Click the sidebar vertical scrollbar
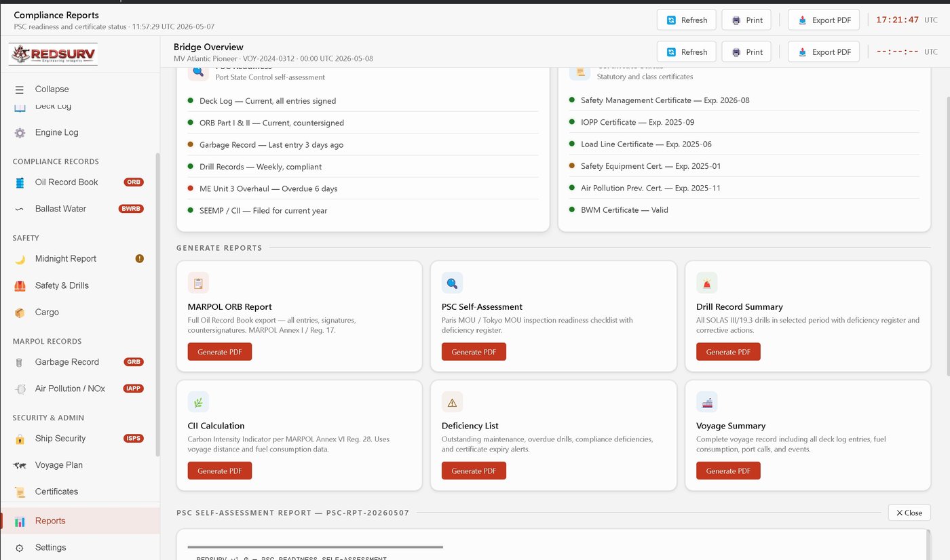 158,304
